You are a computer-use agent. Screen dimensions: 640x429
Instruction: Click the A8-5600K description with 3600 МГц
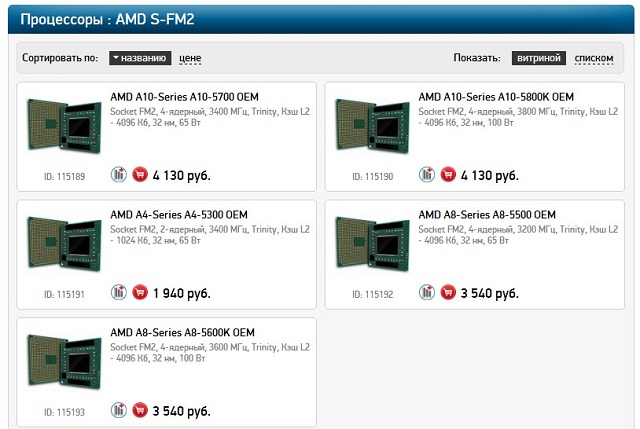pos(210,353)
